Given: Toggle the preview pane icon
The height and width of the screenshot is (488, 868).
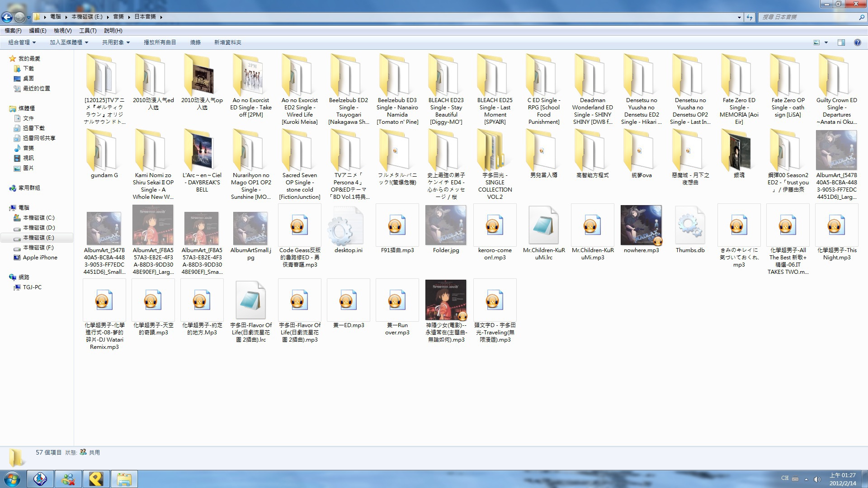Looking at the screenshot, I should (x=841, y=42).
